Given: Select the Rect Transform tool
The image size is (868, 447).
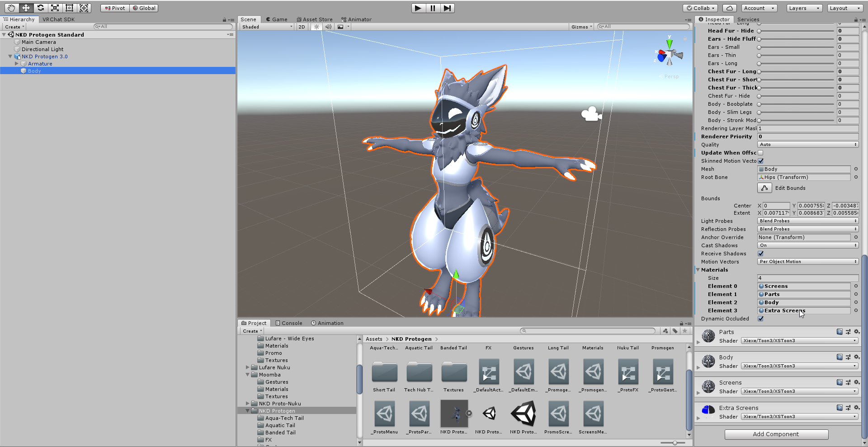Looking at the screenshot, I should click(69, 8).
